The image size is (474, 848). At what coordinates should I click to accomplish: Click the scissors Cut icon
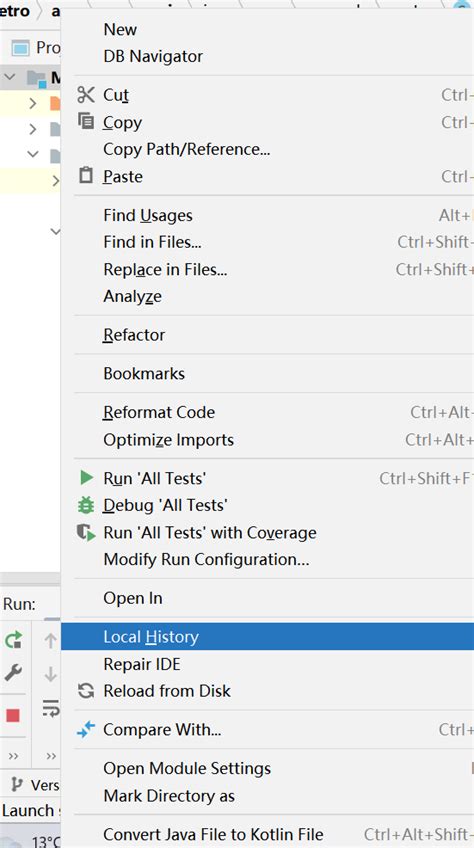(x=85, y=95)
